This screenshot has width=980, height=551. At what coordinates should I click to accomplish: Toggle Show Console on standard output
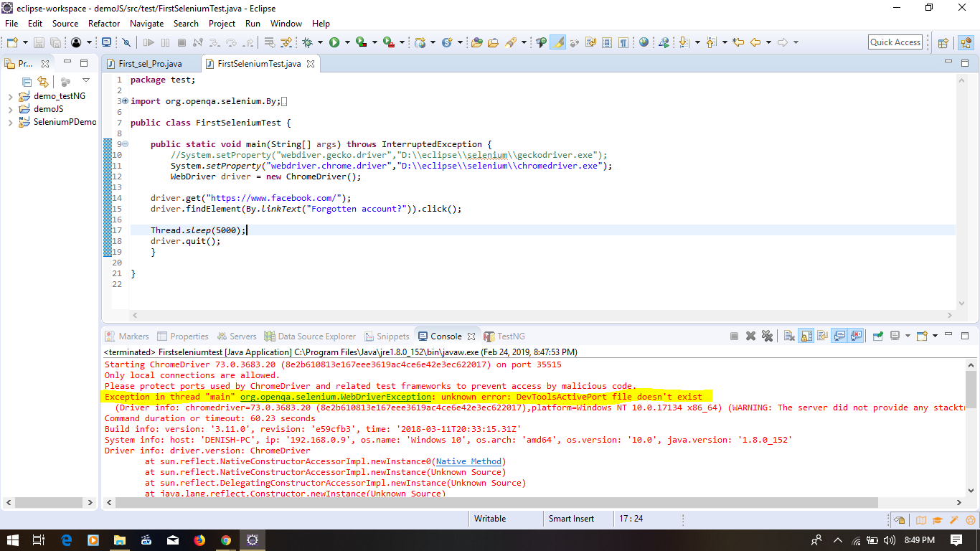[839, 336]
